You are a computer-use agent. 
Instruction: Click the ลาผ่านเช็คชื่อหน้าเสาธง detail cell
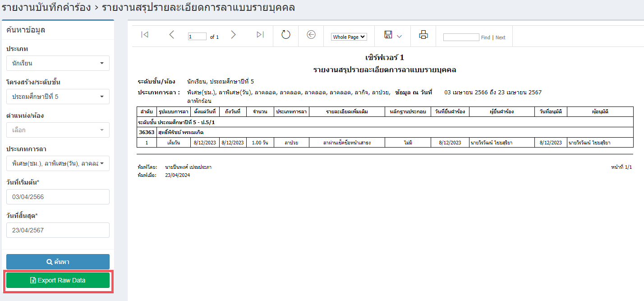coord(347,143)
